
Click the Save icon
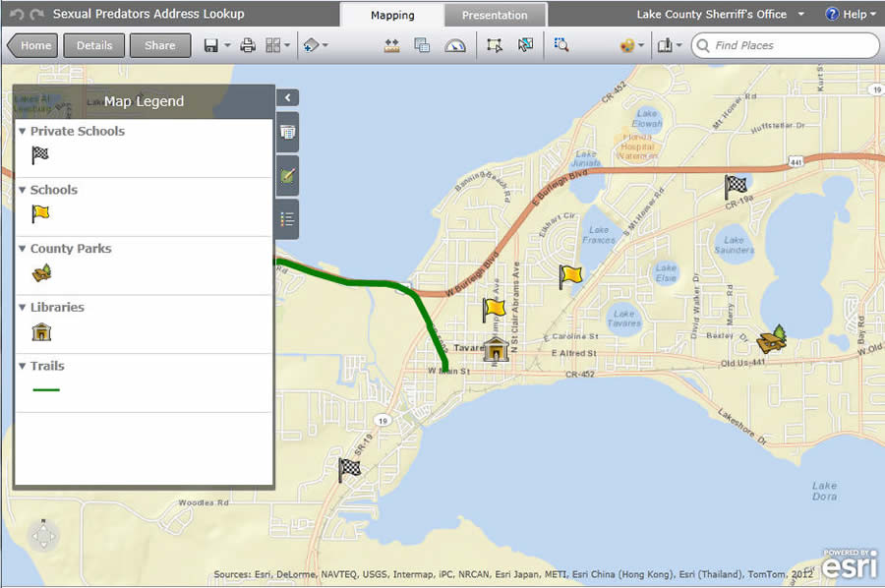pos(210,45)
